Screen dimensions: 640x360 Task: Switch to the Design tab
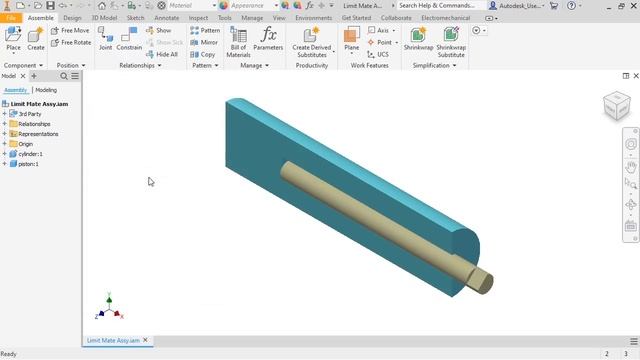tap(72, 18)
